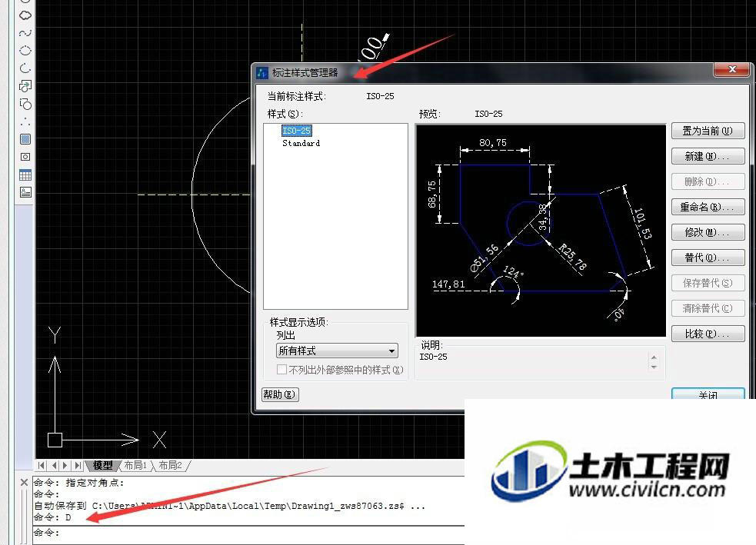Image resolution: width=756 pixels, height=545 pixels.
Task: Select the Ellipse tool
Action: click(25, 51)
